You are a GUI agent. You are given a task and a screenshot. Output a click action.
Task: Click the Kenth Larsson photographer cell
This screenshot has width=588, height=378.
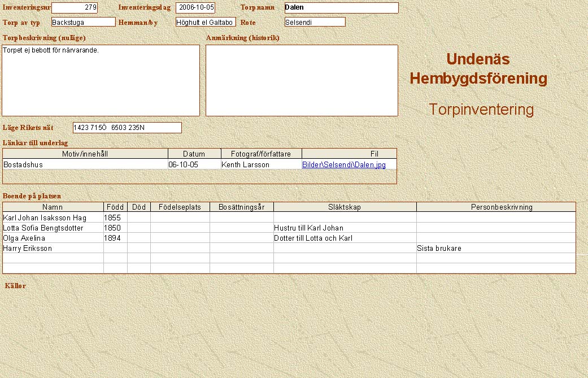point(261,164)
